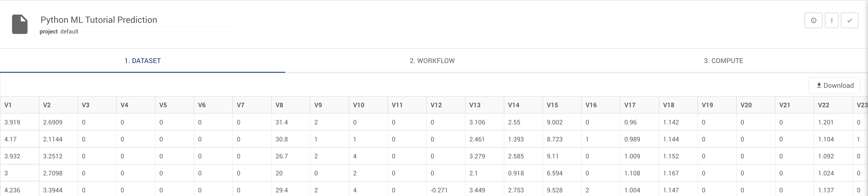Viewport: 868px width, 196px height.
Task: Confirm with the checkmark icon
Action: pos(850,20)
